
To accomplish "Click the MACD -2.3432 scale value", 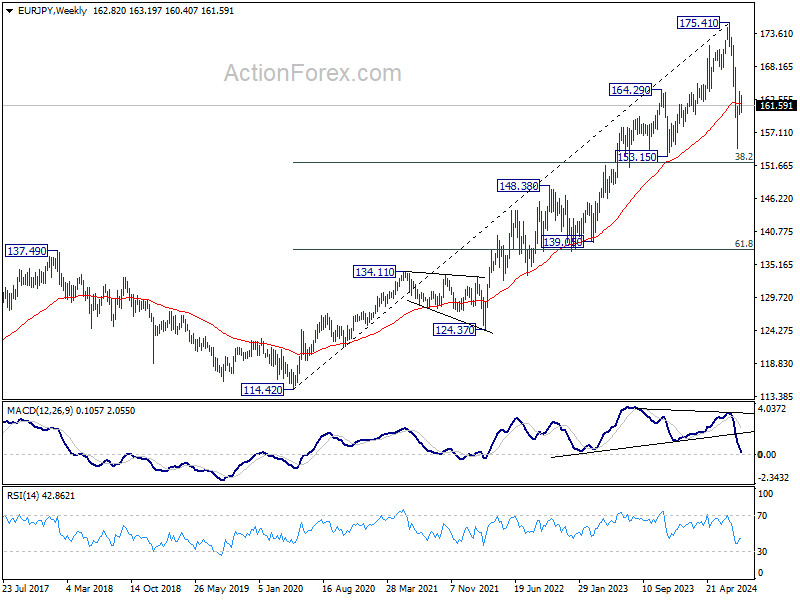I will pos(773,478).
